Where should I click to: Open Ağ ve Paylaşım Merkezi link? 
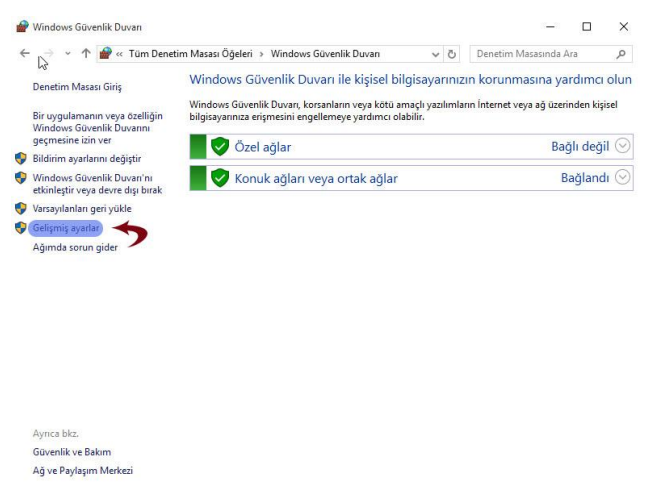[83, 470]
